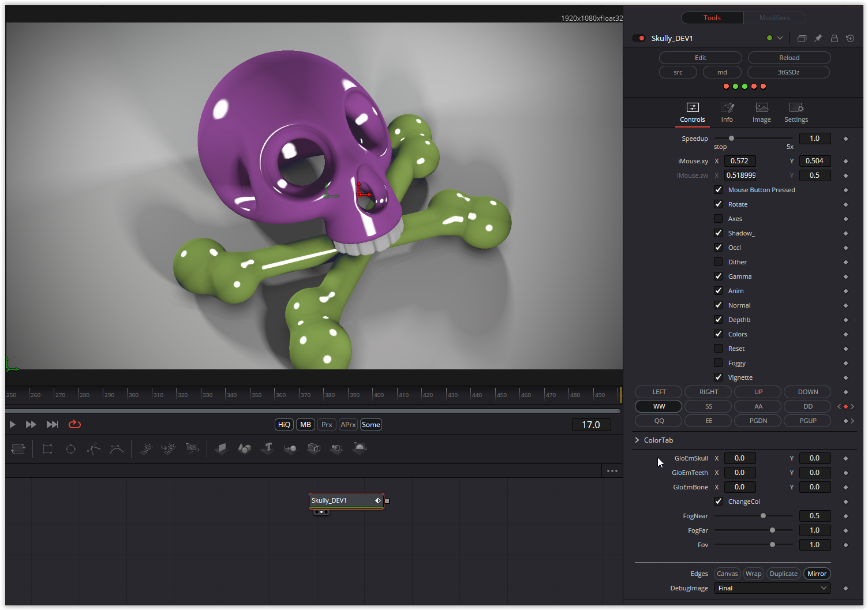
Task: Uncheck the Rotate checkbox
Action: coord(718,204)
